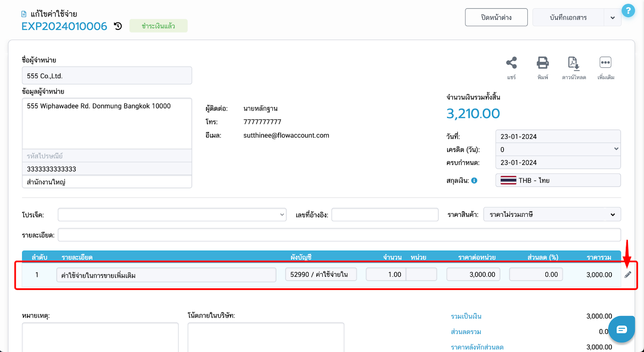Click the save document button
644x352 pixels.
[568, 18]
